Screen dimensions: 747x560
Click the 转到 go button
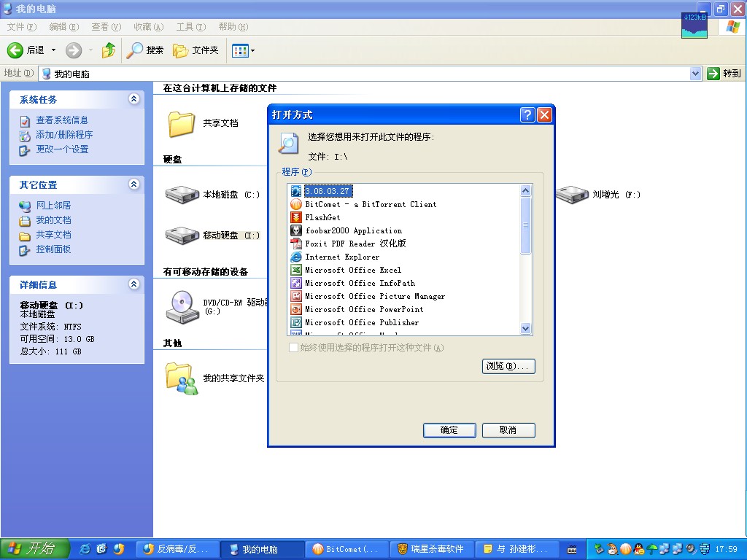[724, 74]
